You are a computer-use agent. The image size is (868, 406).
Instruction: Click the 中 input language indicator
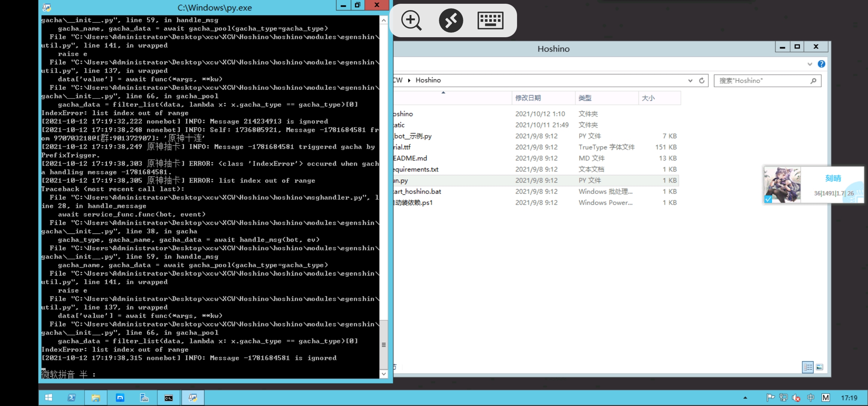(x=811, y=397)
